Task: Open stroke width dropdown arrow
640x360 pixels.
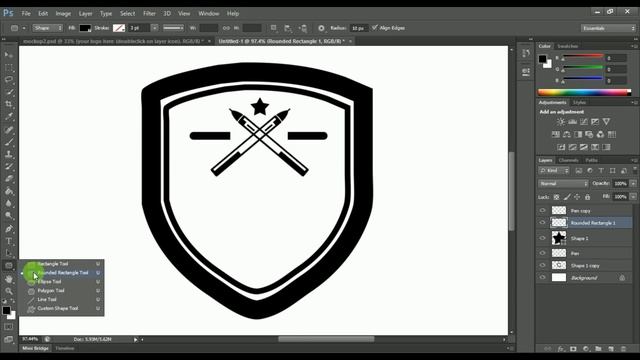Action: (155, 28)
